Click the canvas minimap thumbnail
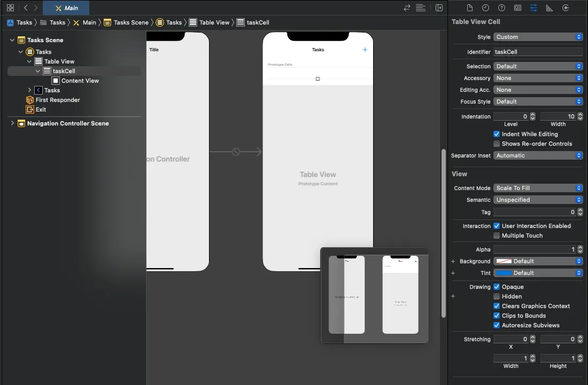The height and width of the screenshot is (385, 588). 374,295
